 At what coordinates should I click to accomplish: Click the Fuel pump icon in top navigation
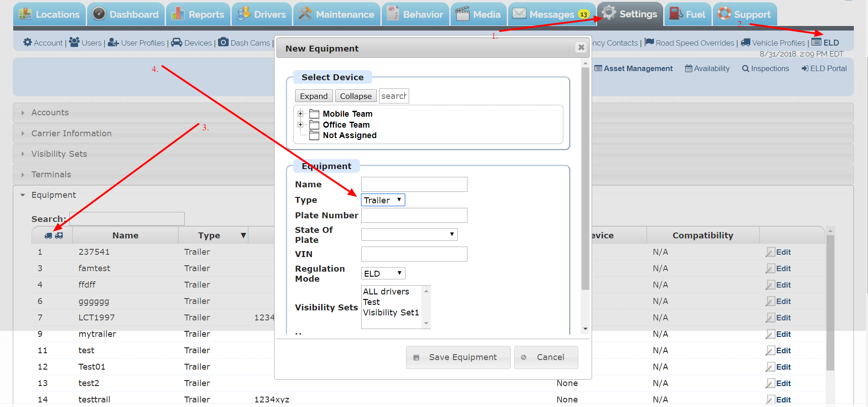[x=676, y=14]
